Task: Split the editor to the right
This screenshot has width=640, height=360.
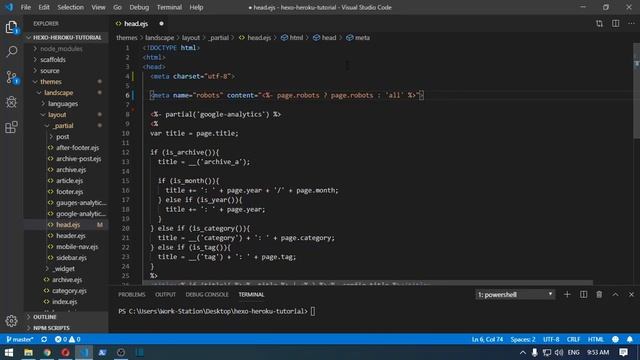Action: [616, 24]
